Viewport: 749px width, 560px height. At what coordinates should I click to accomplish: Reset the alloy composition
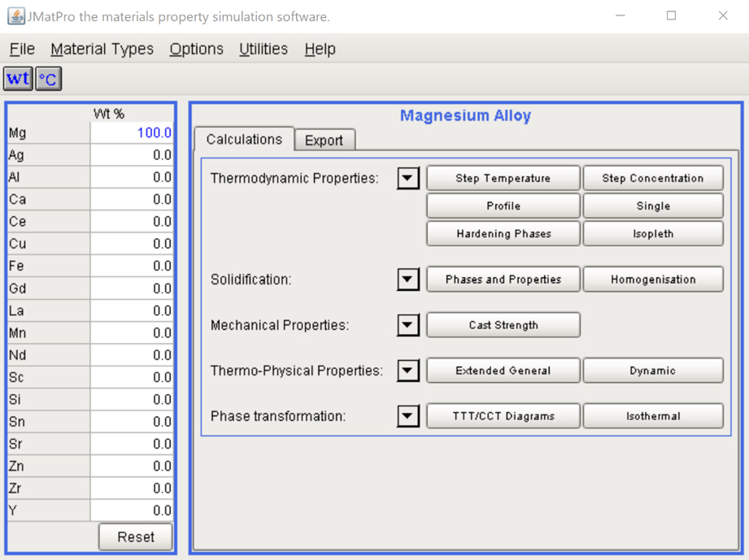[x=136, y=537]
